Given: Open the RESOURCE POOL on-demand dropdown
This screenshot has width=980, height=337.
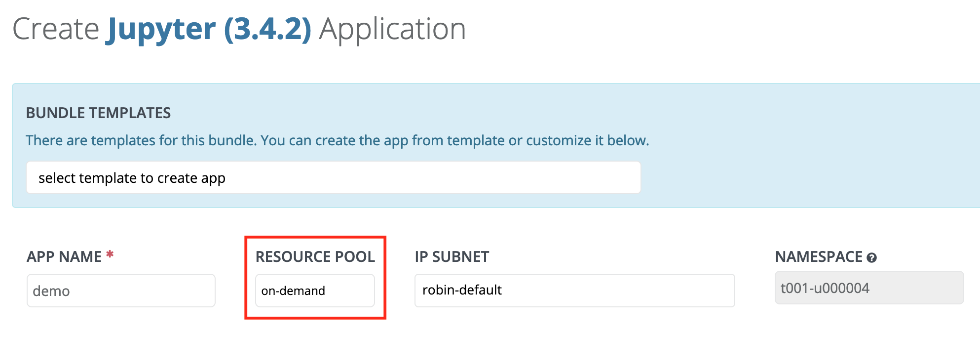Looking at the screenshot, I should click(x=315, y=291).
